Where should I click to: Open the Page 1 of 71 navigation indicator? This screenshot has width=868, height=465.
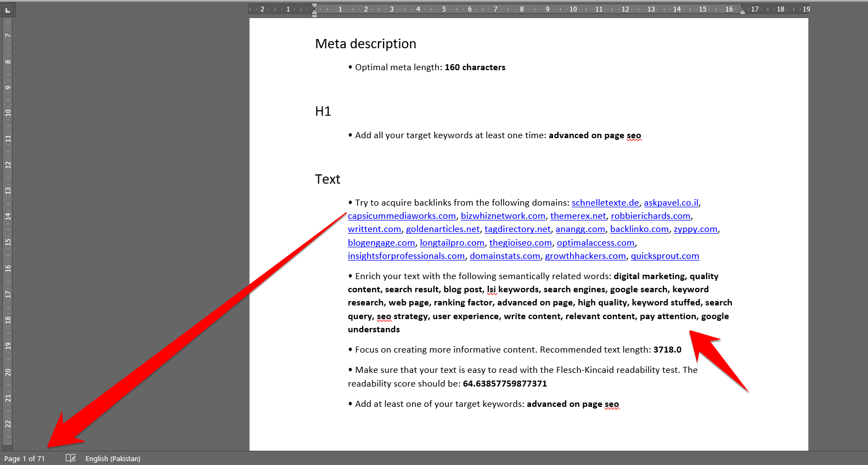[x=25, y=458]
